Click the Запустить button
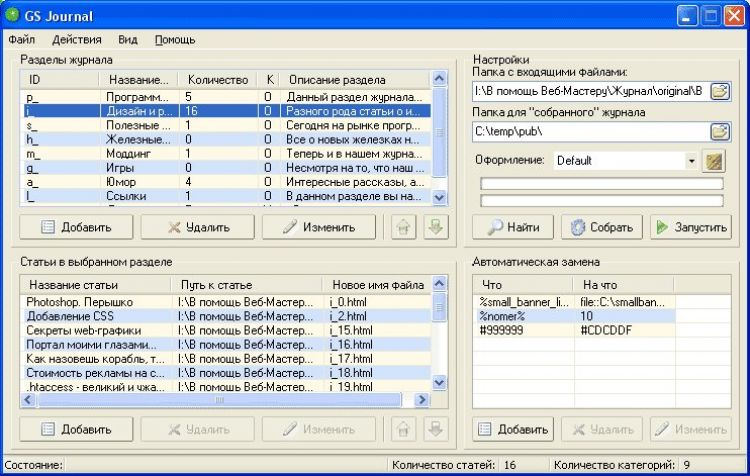This screenshot has height=476, width=750. pos(691,227)
